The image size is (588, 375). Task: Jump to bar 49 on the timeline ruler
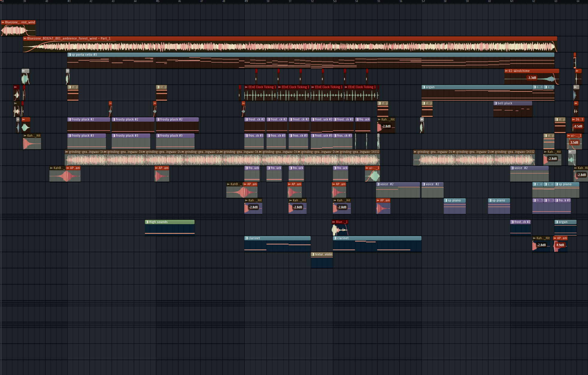point(246,1)
